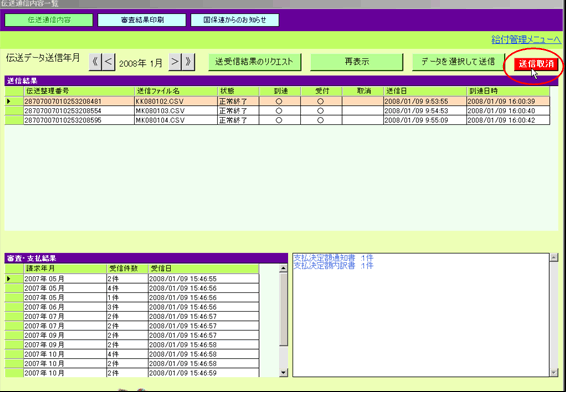Image resolution: width=567 pixels, height=393 pixels.
Task: Go to 給付管理メニューへ link
Action: point(526,39)
